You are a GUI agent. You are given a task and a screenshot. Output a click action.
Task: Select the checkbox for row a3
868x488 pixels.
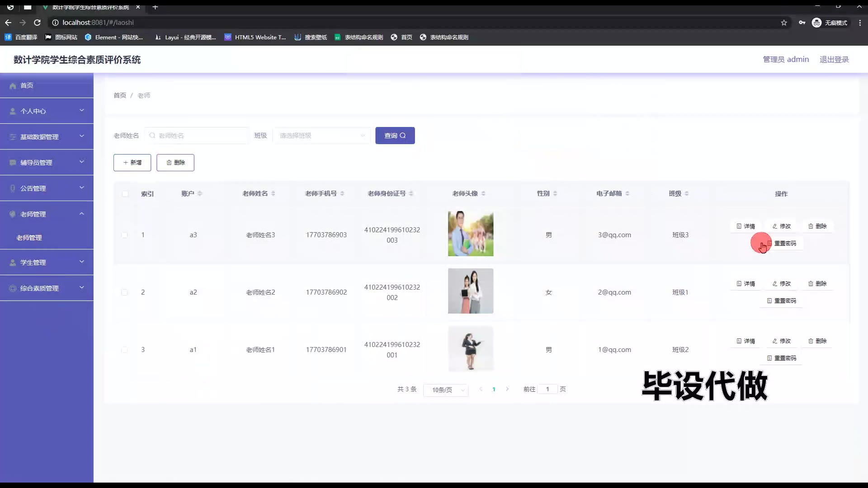pos(124,235)
